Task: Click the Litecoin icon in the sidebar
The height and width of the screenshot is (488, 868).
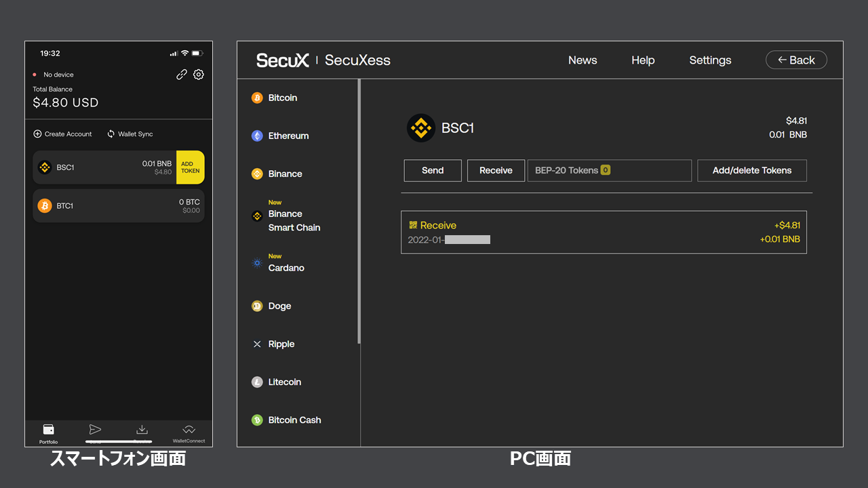Action: tap(257, 382)
